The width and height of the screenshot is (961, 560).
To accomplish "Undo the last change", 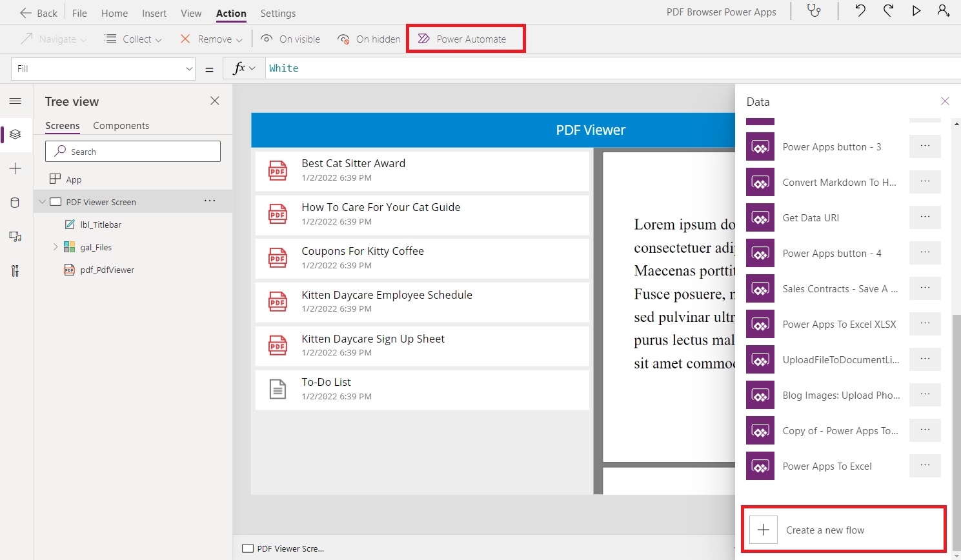I will 859,11.
